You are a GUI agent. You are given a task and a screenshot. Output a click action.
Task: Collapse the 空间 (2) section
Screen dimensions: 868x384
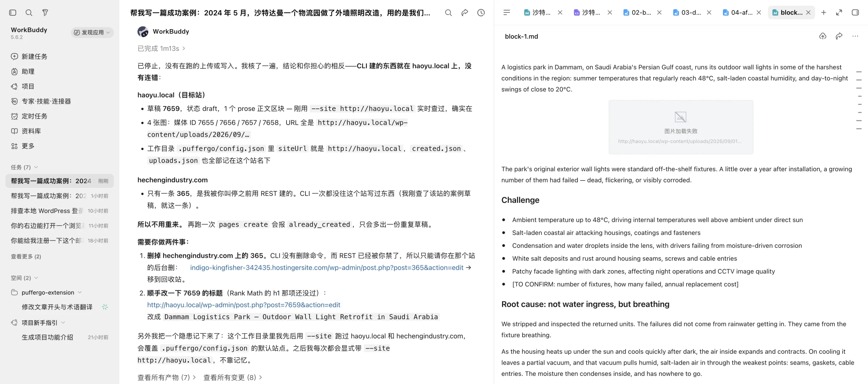point(24,278)
